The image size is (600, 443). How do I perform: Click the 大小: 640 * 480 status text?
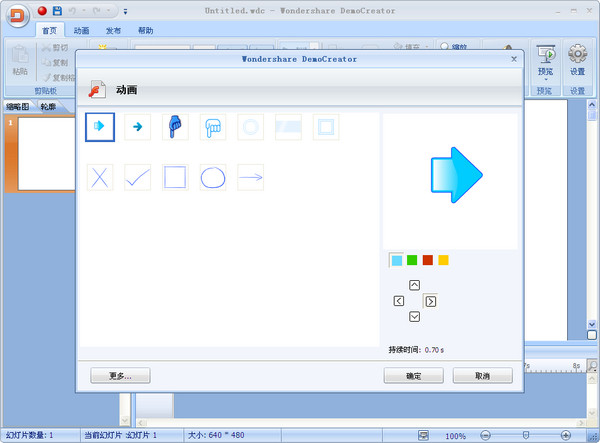coord(216,435)
